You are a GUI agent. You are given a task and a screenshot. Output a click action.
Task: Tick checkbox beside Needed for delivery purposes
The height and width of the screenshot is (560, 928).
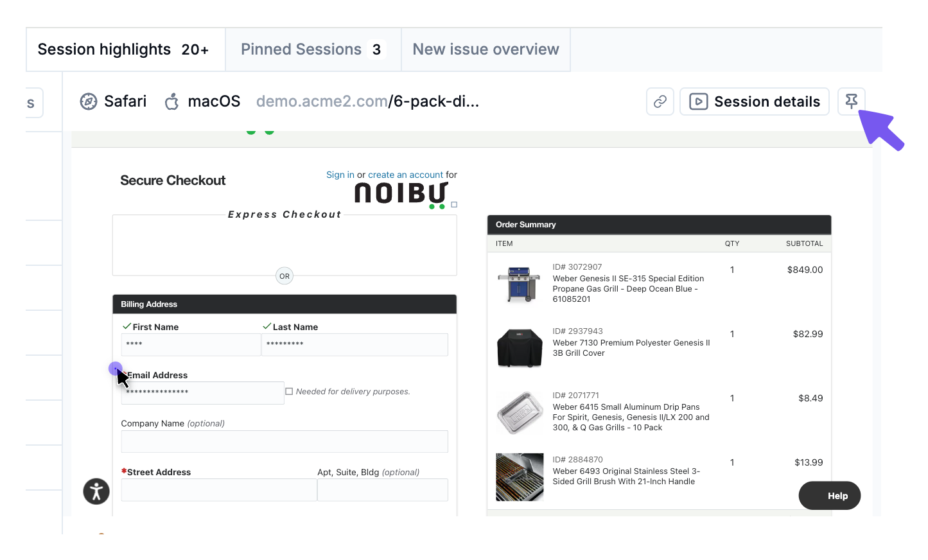pyautogui.click(x=289, y=391)
